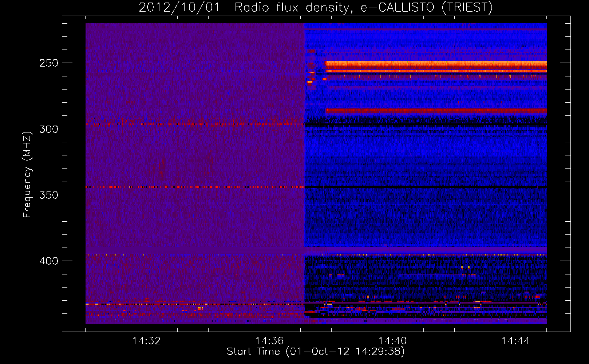Click the plot title 'Radio flux density, e-CALLISTO (TRIEST)'

click(x=363, y=7)
